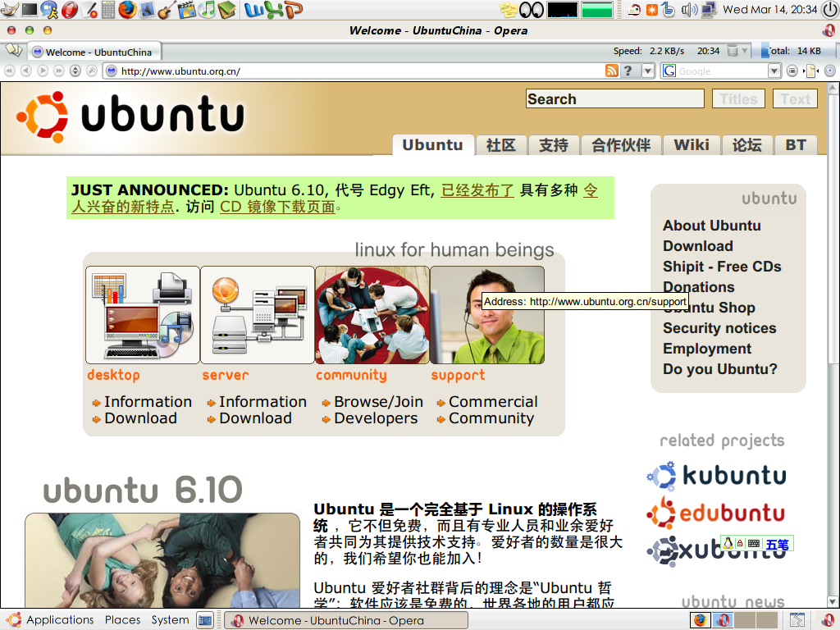840x630 pixels.
Task: Click the network monitor tray icon
Action: [x=709, y=9]
